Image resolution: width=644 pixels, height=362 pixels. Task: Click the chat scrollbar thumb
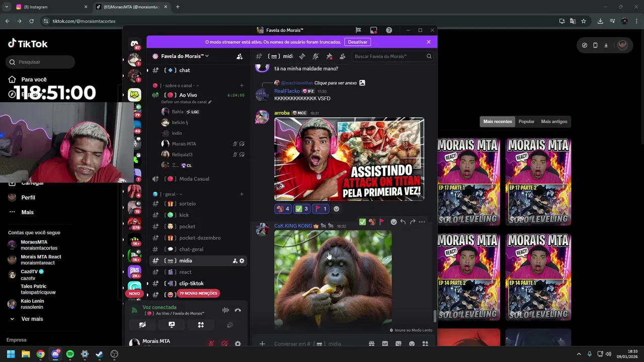click(x=435, y=317)
